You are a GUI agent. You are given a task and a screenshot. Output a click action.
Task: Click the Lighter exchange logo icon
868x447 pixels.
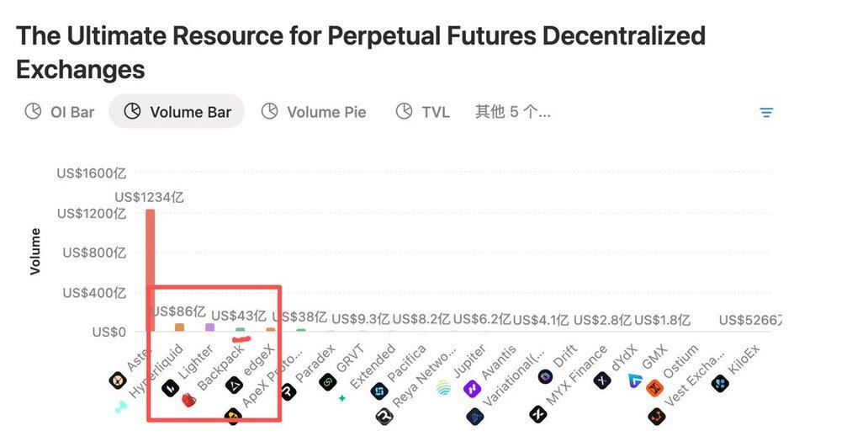(x=169, y=388)
